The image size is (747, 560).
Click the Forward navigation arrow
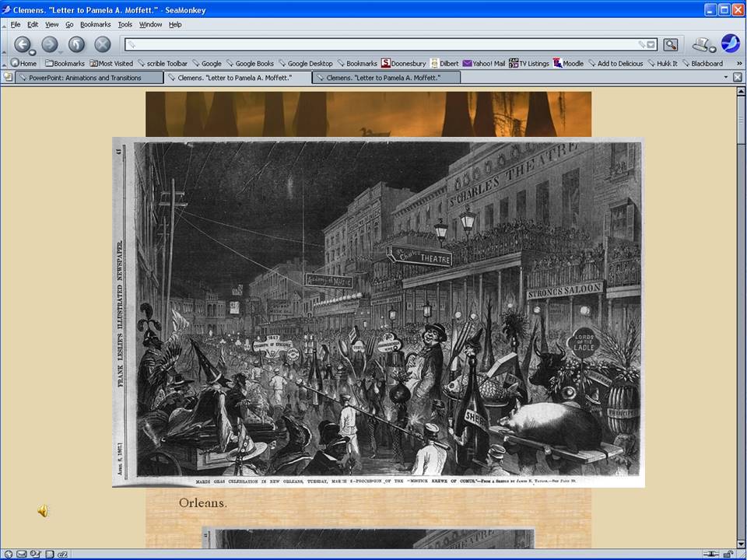[x=49, y=44]
